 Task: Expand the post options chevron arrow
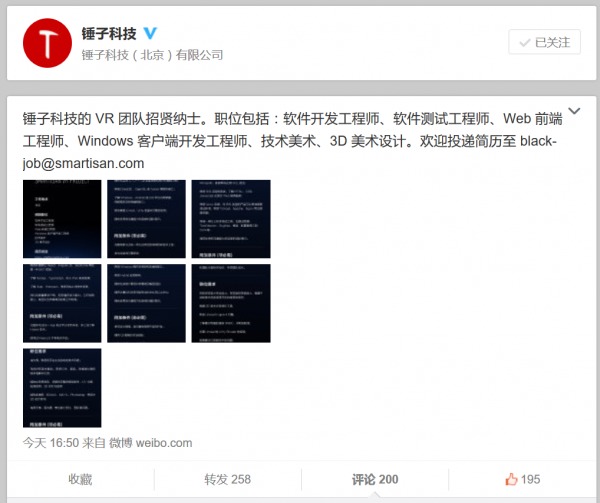pos(574,111)
